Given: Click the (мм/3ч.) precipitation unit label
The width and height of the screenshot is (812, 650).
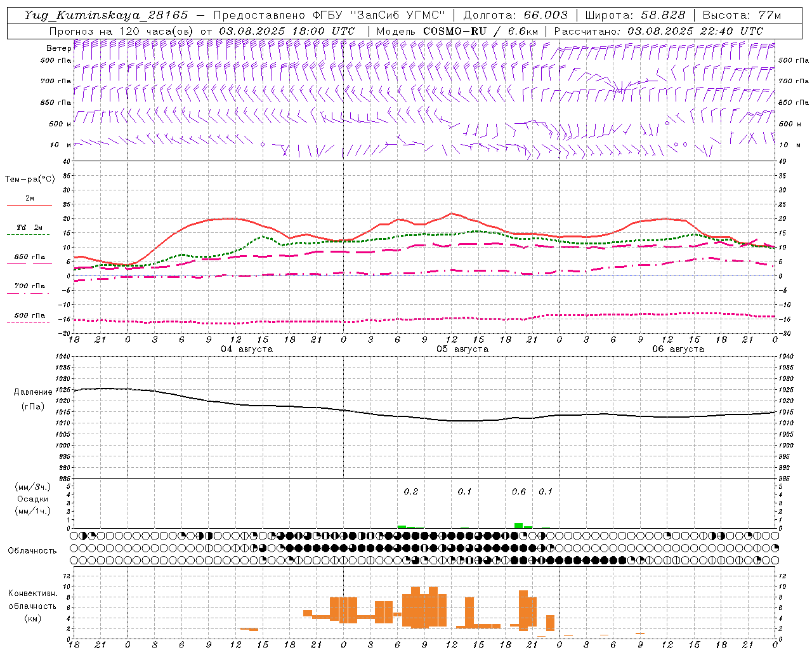Looking at the screenshot, I should (x=33, y=487).
